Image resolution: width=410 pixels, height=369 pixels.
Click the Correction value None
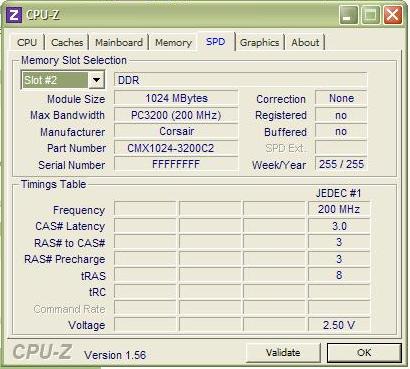341,98
